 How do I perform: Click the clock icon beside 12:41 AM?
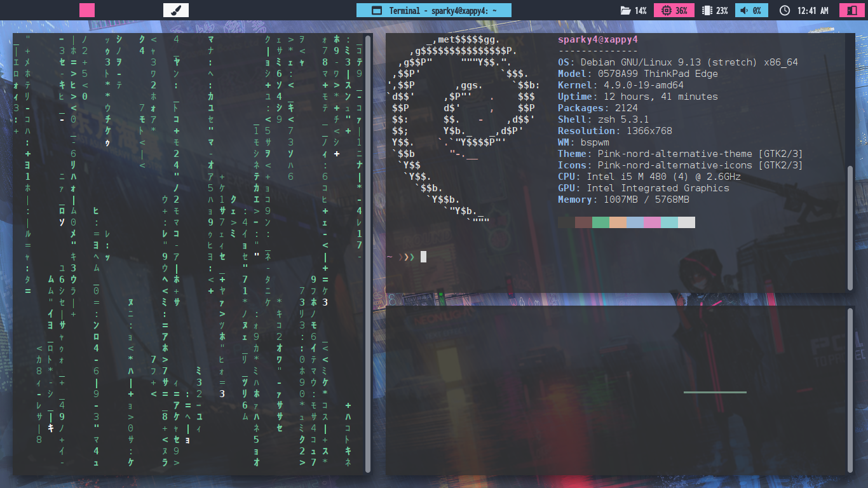tap(785, 11)
